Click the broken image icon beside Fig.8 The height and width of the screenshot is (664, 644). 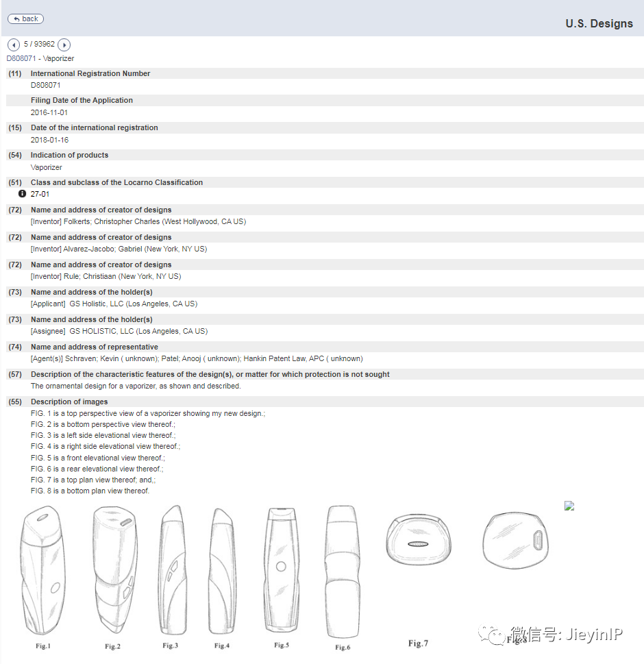[569, 506]
